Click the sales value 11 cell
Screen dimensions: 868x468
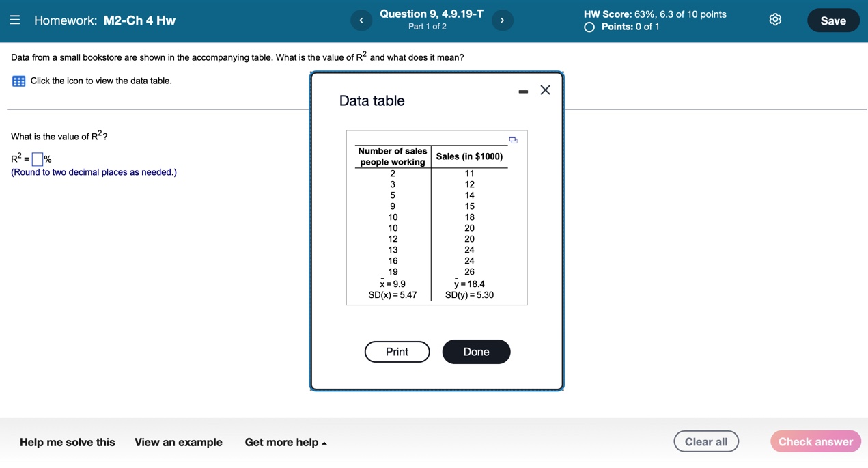pos(469,174)
